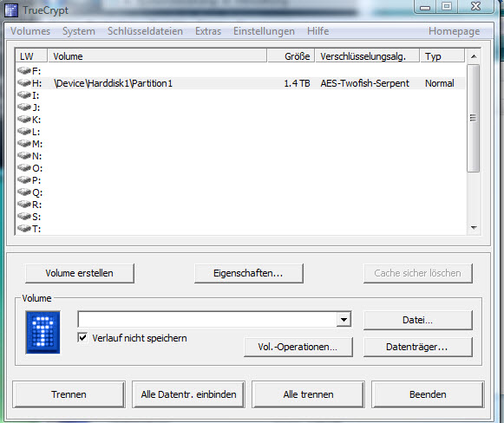Viewport: 504px width, 423px height.
Task: Click the Volume erstellen button
Action: point(80,273)
